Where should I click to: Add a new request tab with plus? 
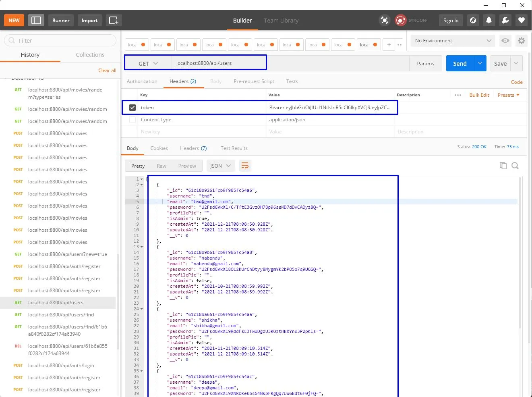389,45
